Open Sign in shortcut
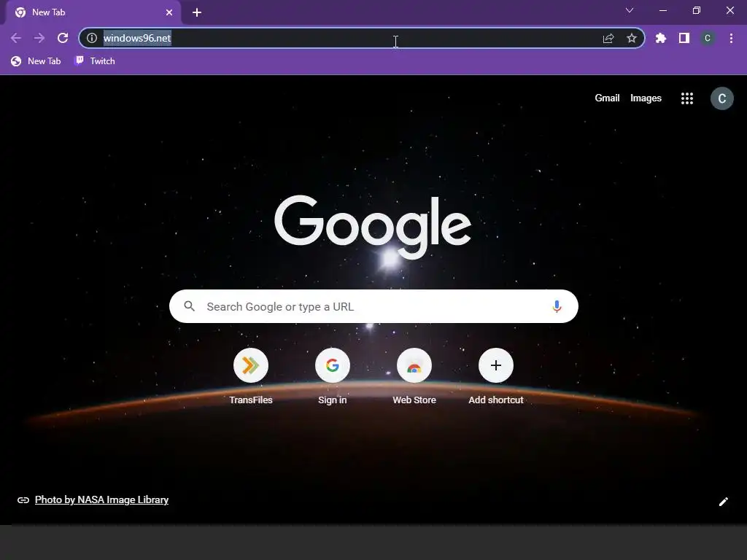 [x=333, y=376]
